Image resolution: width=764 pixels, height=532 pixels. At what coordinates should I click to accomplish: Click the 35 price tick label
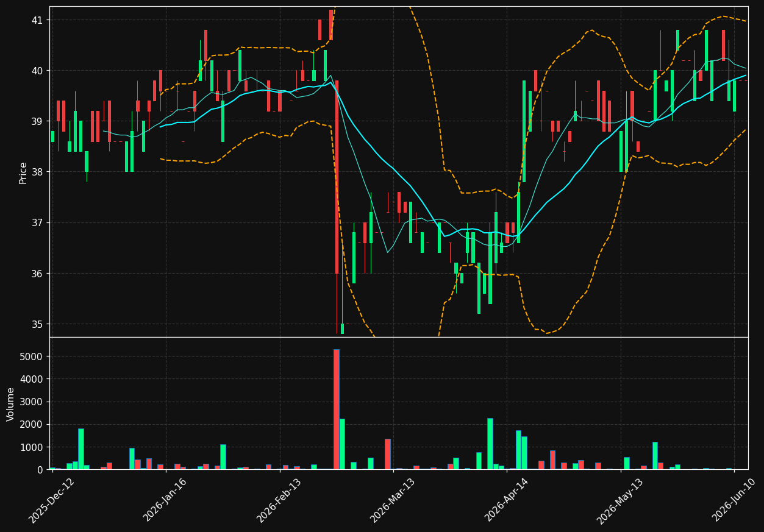pyautogui.click(x=38, y=324)
